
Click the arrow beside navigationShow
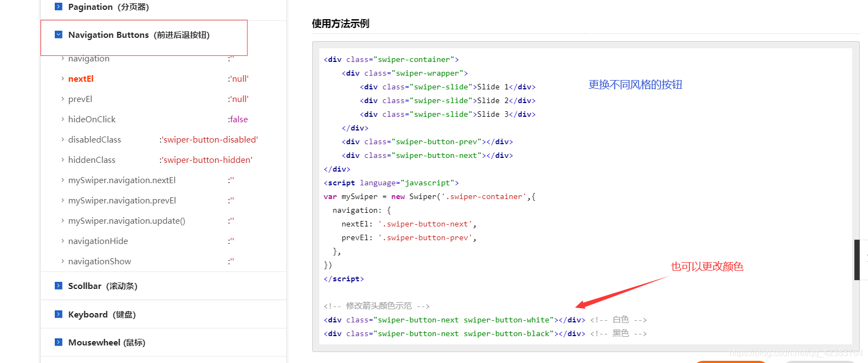pyautogui.click(x=62, y=261)
